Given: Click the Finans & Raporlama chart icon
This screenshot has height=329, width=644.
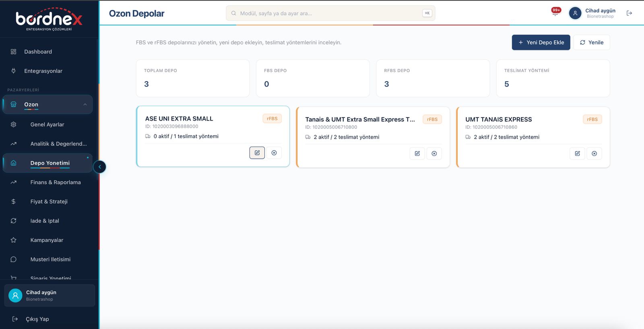Looking at the screenshot, I should pos(13,182).
